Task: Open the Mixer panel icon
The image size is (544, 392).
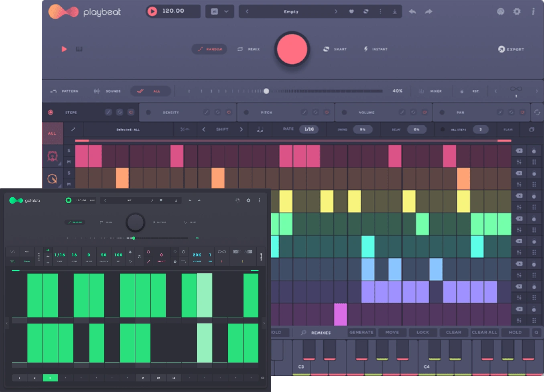Action: (x=422, y=91)
